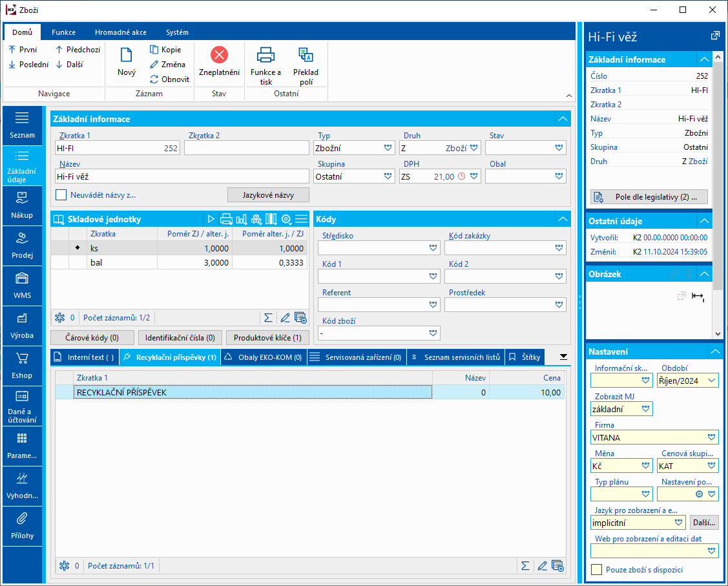Open the Firma dropdown with VITANA
Image resolution: width=728 pixels, height=586 pixels.
[711, 437]
